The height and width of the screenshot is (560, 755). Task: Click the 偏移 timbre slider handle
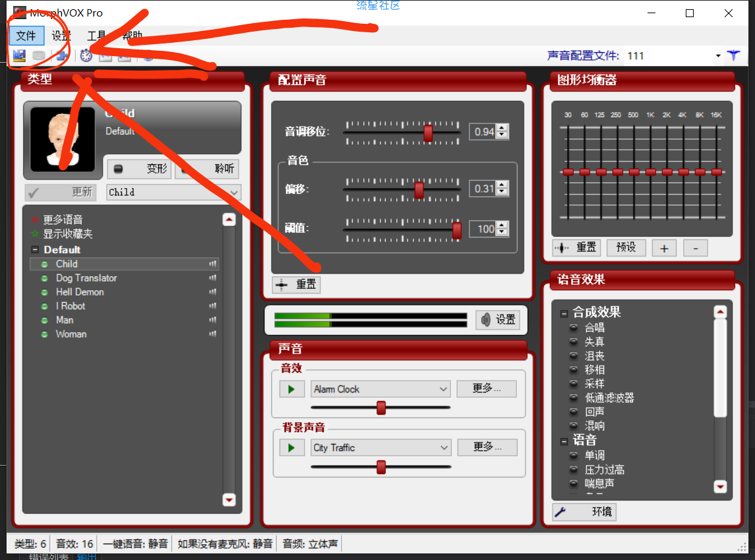click(419, 190)
